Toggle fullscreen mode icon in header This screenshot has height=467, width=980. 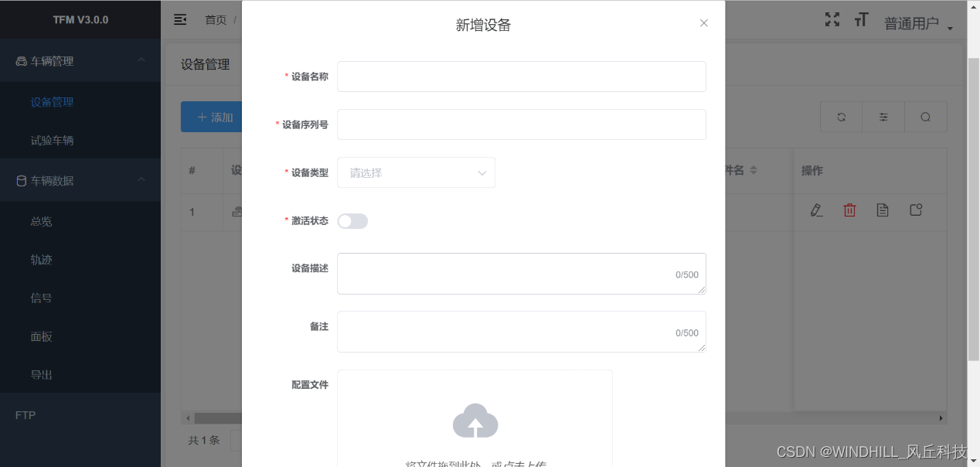point(832,19)
